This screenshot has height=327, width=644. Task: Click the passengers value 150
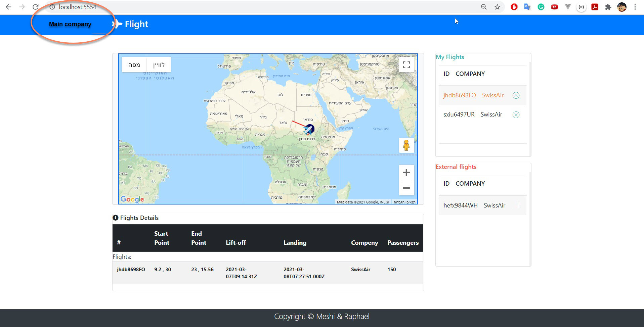click(392, 270)
